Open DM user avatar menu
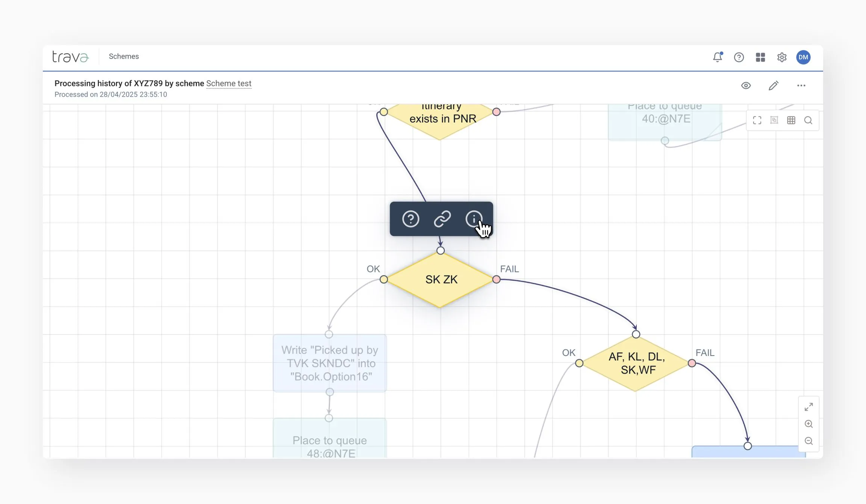 803,57
